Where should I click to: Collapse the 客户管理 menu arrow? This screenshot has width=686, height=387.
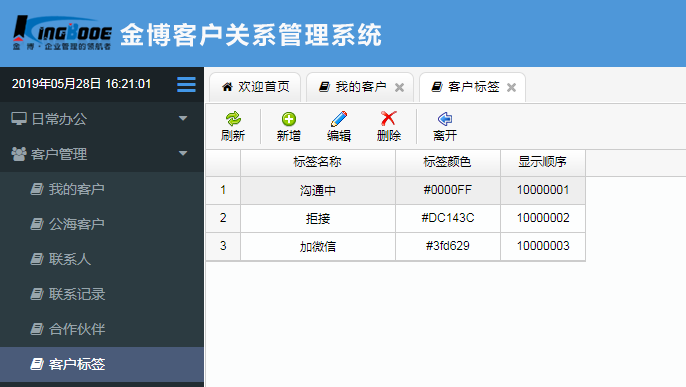point(183,153)
